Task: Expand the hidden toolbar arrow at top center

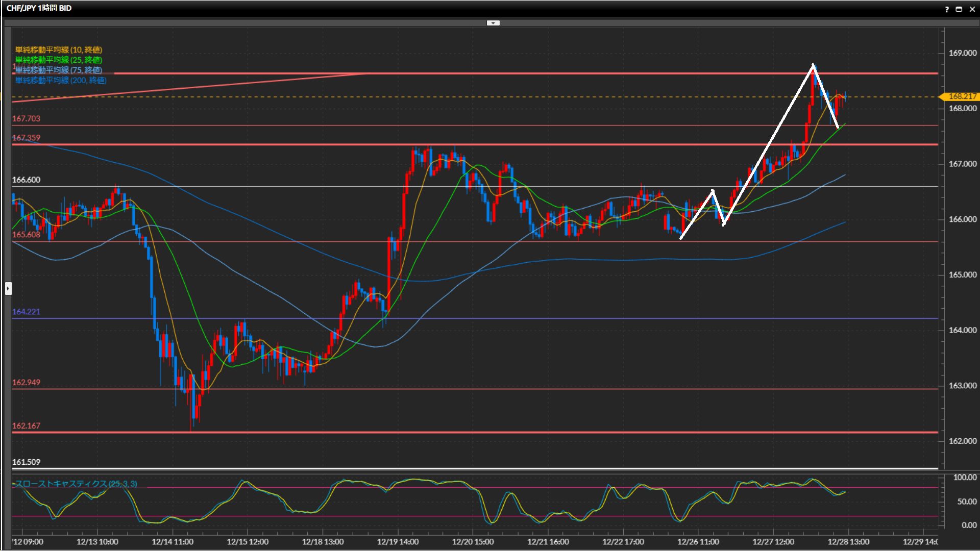Action: [493, 23]
